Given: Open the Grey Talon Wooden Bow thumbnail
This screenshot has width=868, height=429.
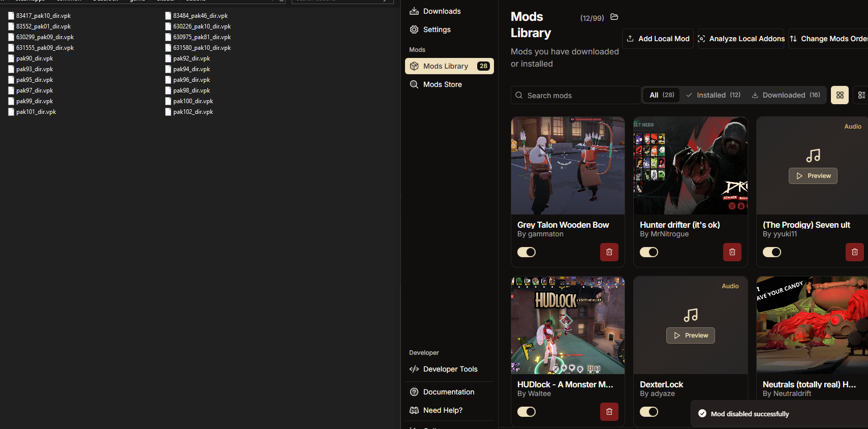Looking at the screenshot, I should tap(568, 166).
